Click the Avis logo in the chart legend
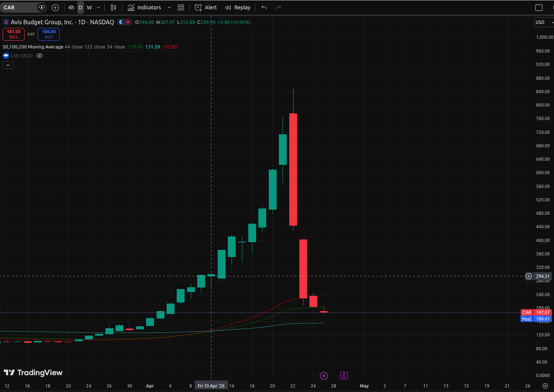Image resolution: width=554 pixels, height=392 pixels. tap(6, 22)
